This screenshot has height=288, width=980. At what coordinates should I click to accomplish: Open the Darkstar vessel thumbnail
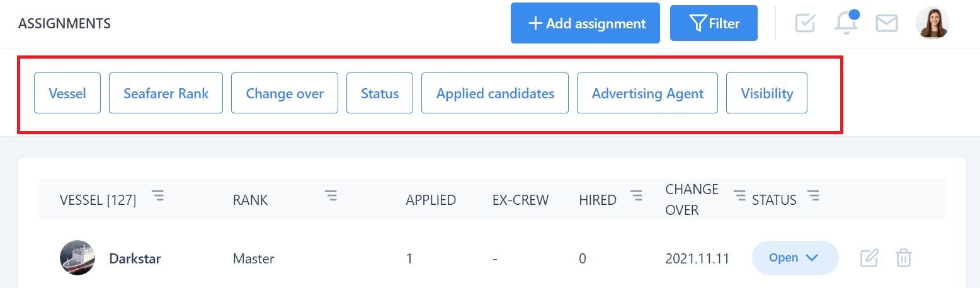pos(77,258)
